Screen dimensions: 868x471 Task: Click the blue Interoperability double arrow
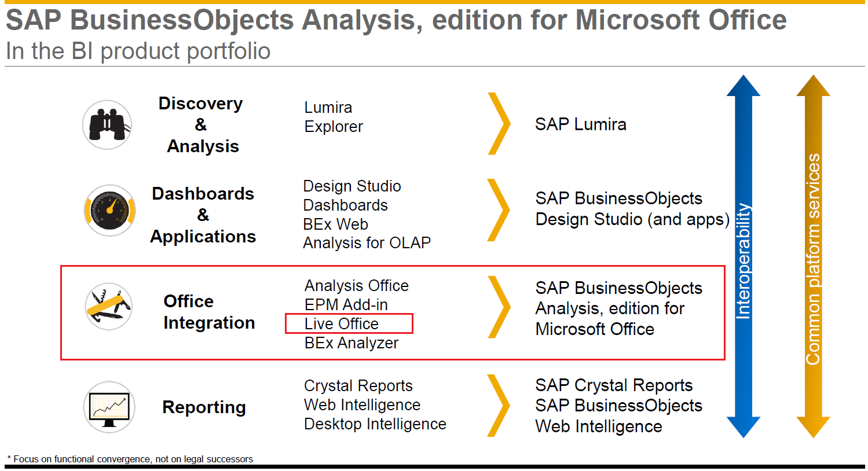point(743,256)
